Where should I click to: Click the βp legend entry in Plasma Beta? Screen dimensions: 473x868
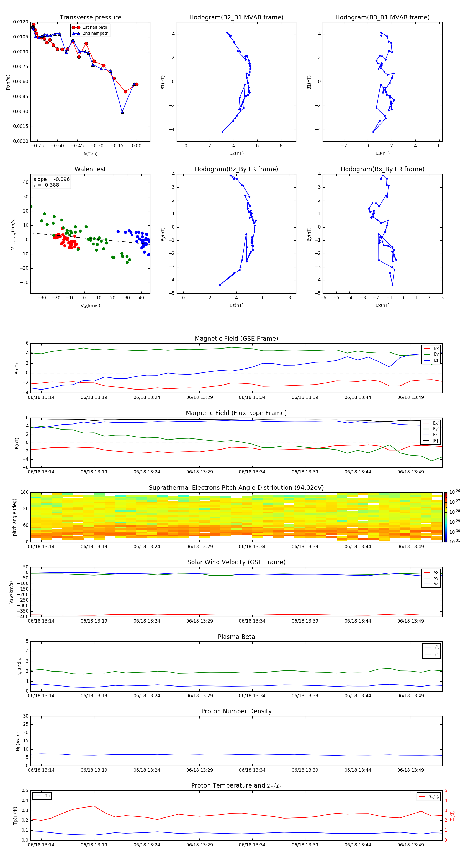[x=431, y=647]
